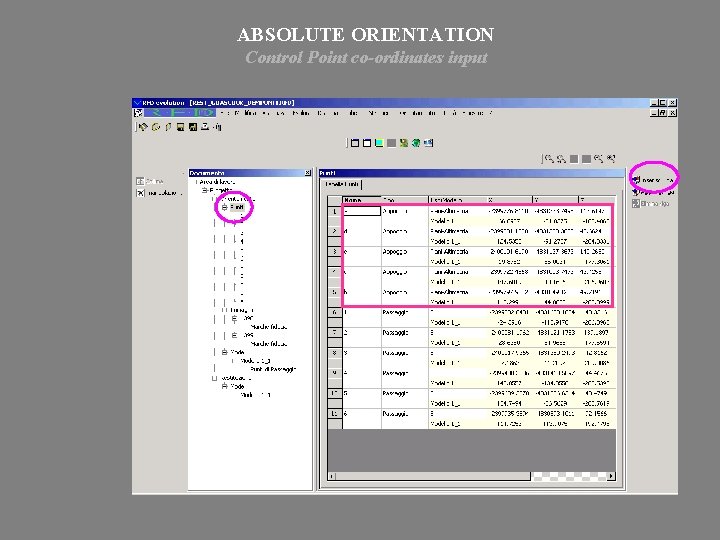Click the middle row button above Elimina riga
Viewport: 720px width, 540px height.
[653, 192]
